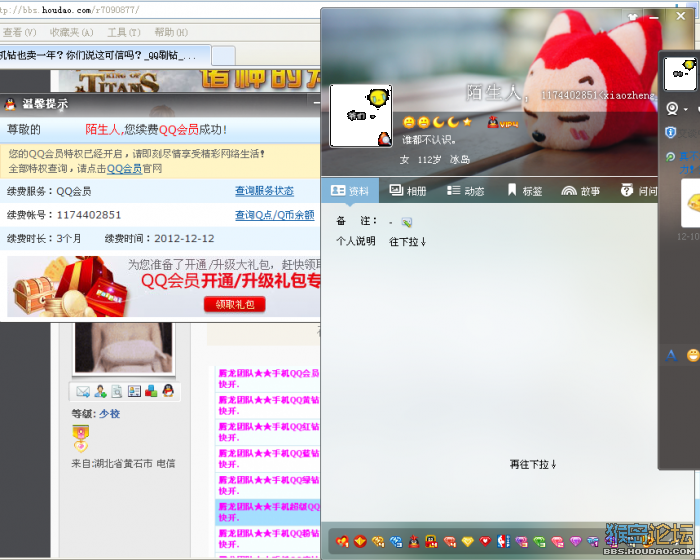Click the QQ level sun and moon icons
The height and width of the screenshot is (560, 700).
438,122
